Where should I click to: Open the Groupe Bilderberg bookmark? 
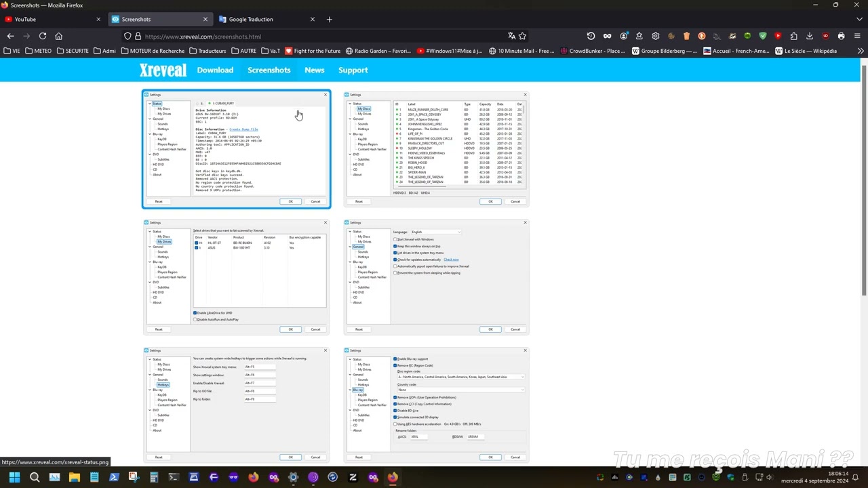(x=665, y=51)
